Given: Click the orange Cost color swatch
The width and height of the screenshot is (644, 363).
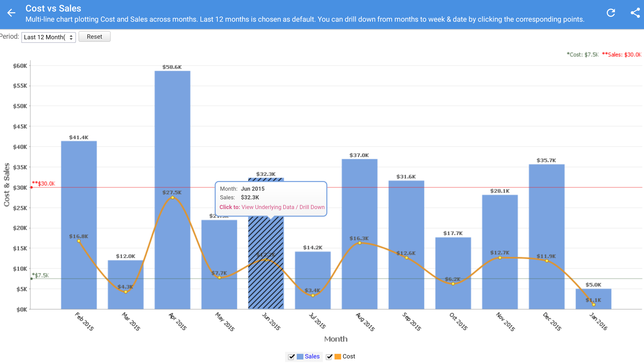Looking at the screenshot, I should 338,356.
